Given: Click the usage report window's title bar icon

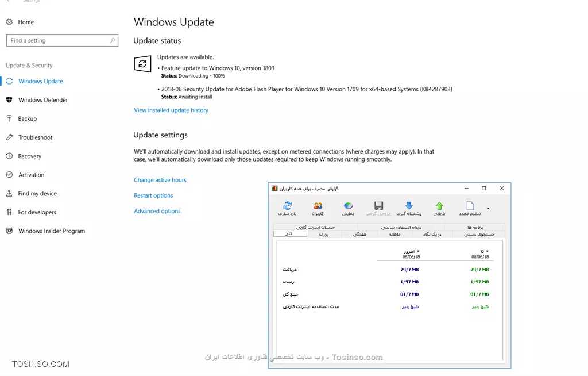Looking at the screenshot, I should (x=274, y=188).
